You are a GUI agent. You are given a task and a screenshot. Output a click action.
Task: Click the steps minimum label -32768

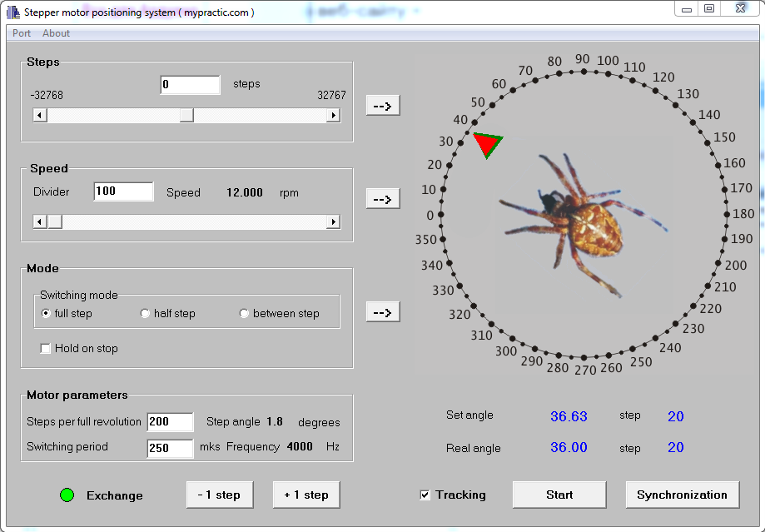click(x=47, y=95)
